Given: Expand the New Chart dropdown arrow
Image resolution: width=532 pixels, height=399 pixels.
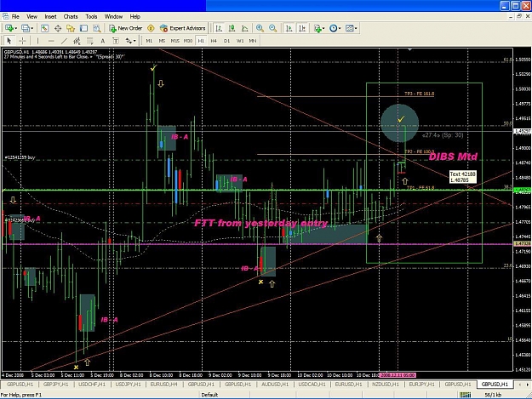Looking at the screenshot, I should 15,28.
